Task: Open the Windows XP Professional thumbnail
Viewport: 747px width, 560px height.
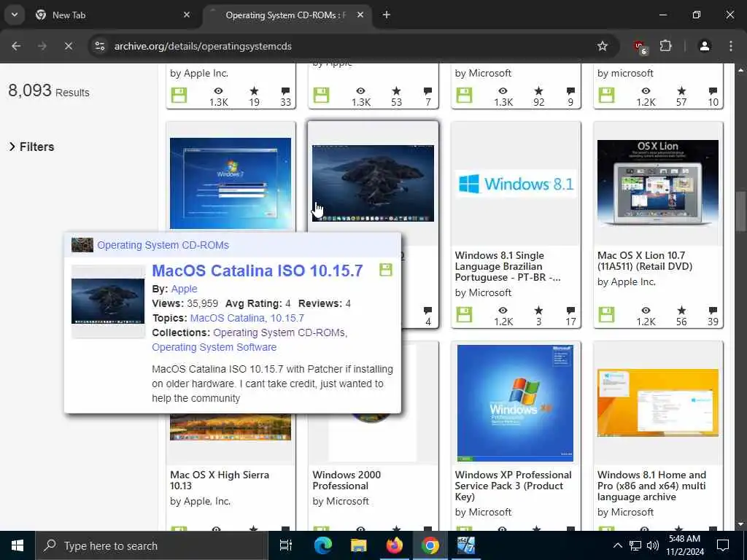Action: [x=515, y=402]
